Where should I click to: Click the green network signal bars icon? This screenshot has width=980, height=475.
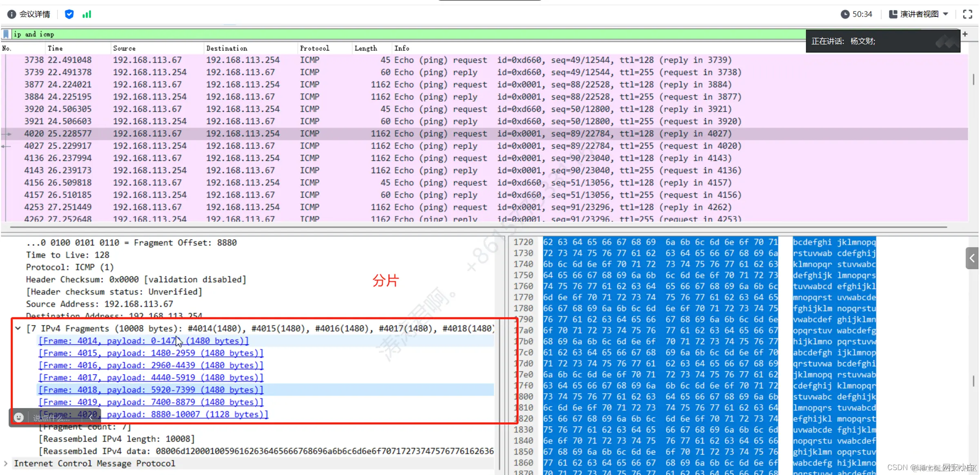[x=87, y=14]
